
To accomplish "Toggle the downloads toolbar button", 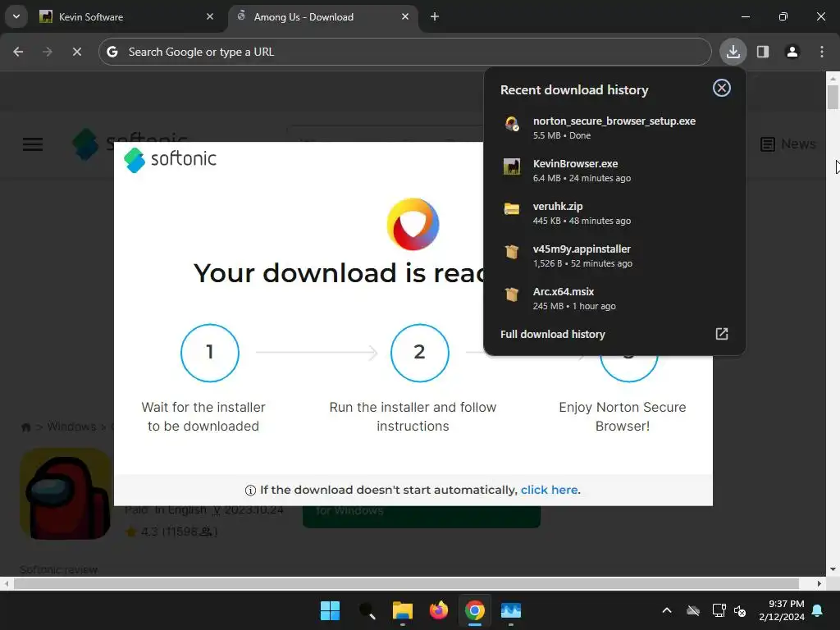I will [x=733, y=52].
